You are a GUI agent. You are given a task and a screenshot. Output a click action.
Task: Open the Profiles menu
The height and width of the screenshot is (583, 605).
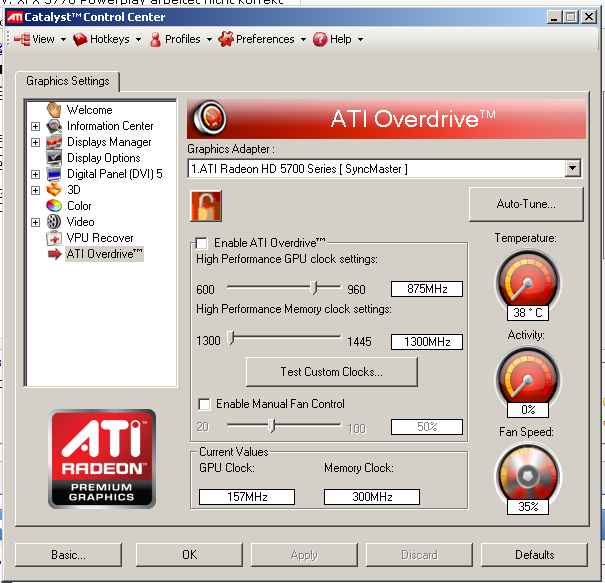coord(181,39)
